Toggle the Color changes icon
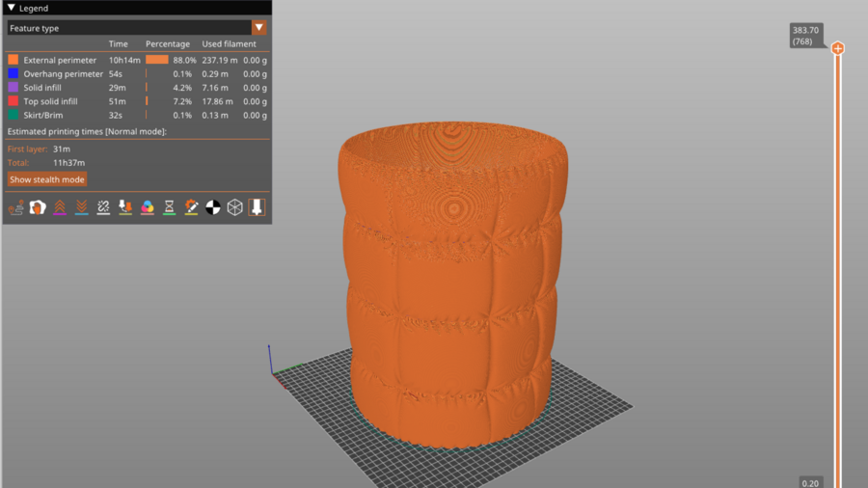The height and width of the screenshot is (488, 868). click(x=148, y=207)
